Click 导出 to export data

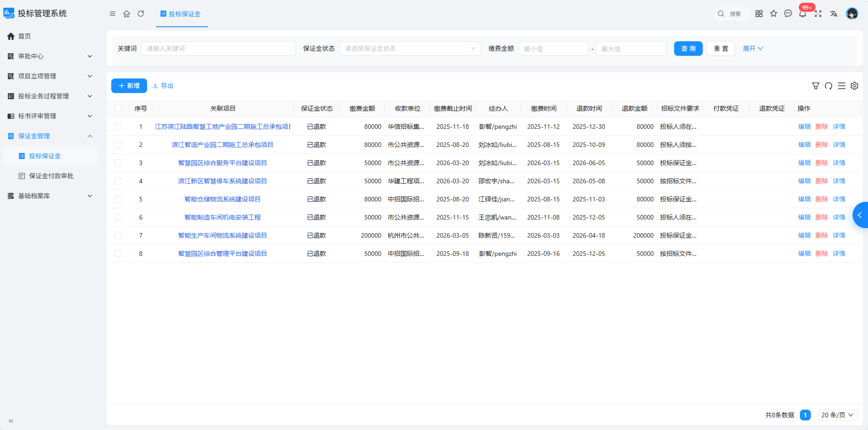[163, 86]
